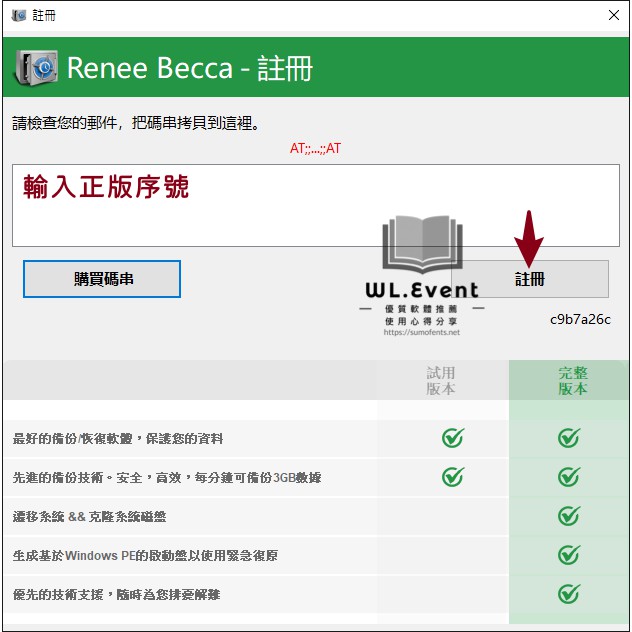Click full version checkmark for best backup software
Image resolution: width=632 pixels, height=632 pixels.
tap(569, 438)
